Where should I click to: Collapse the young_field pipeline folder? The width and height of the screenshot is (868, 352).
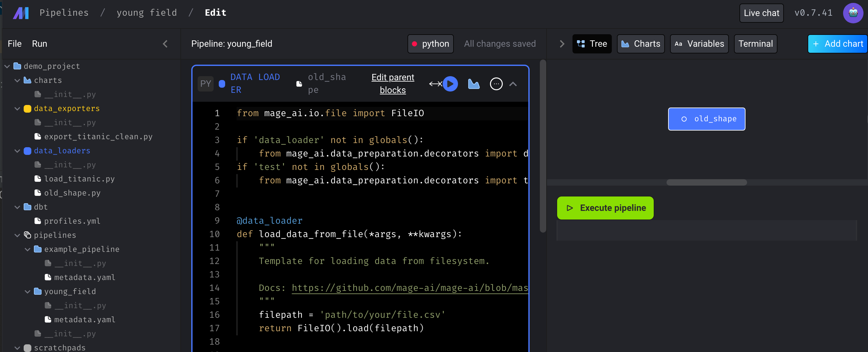click(27, 291)
